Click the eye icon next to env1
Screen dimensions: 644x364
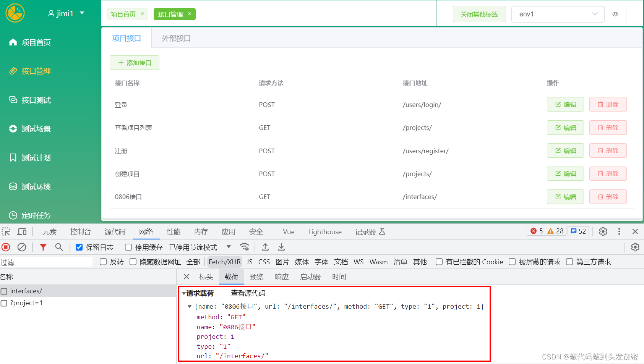615,14
